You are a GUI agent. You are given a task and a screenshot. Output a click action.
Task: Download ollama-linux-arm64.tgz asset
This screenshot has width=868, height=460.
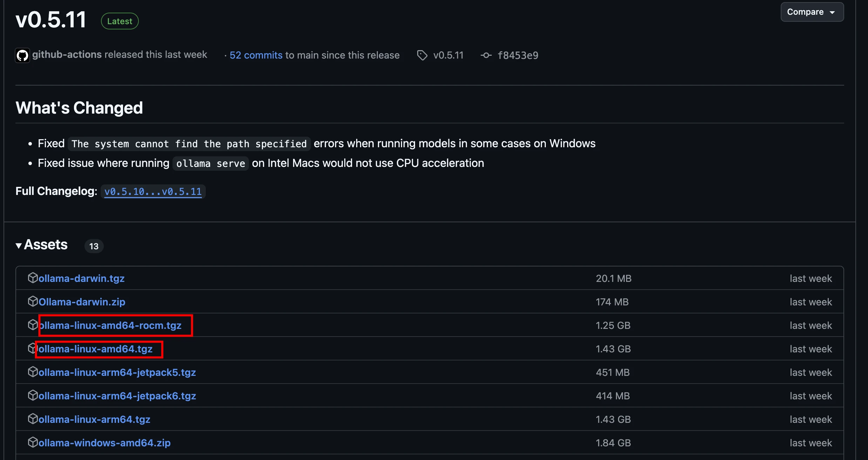tap(94, 419)
